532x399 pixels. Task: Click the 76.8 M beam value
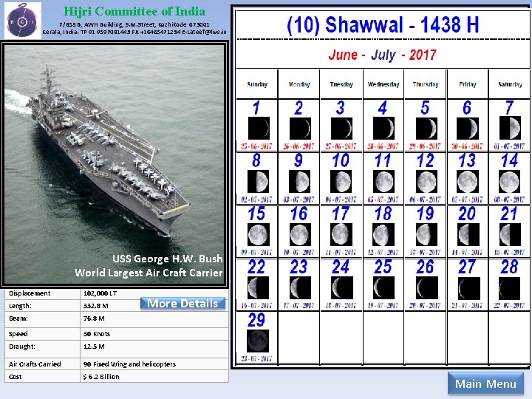94,318
